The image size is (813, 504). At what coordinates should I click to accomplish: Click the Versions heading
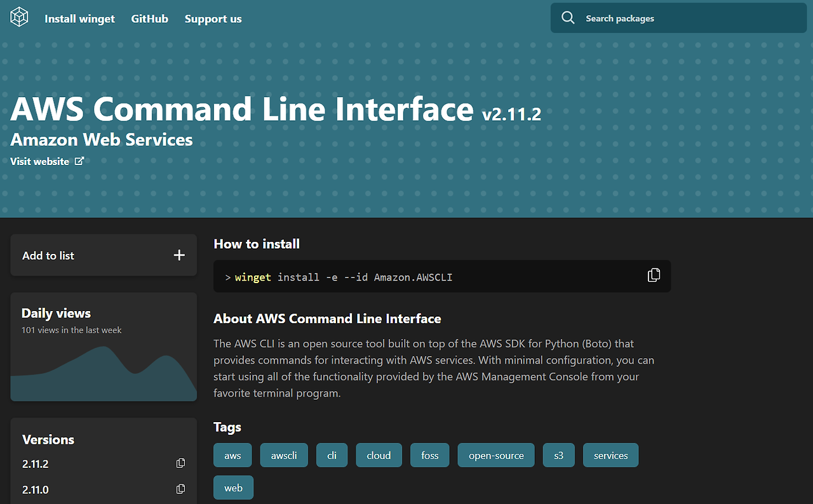tap(48, 439)
